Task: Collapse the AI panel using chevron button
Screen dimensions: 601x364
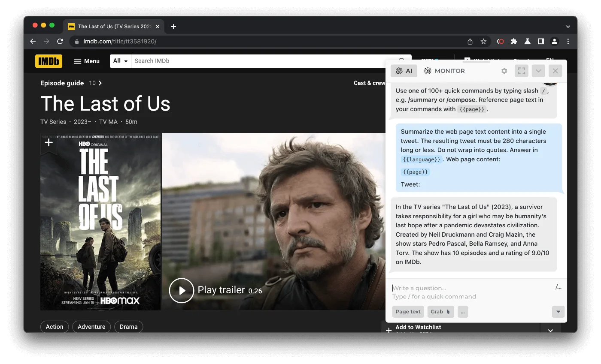Action: [x=538, y=71]
